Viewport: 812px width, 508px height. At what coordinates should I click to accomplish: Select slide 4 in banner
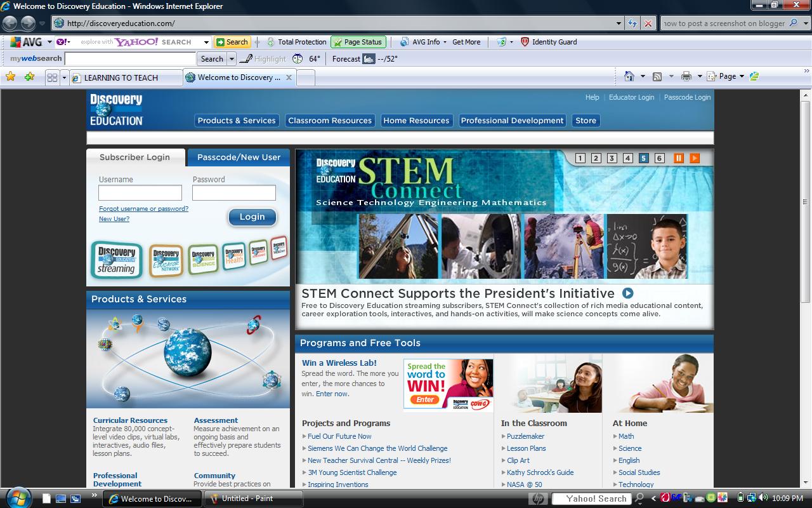(627, 158)
